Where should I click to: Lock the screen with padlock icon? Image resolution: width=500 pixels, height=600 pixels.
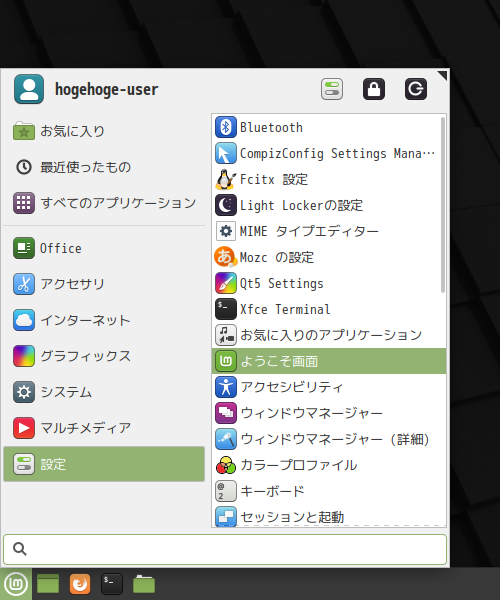[374, 89]
